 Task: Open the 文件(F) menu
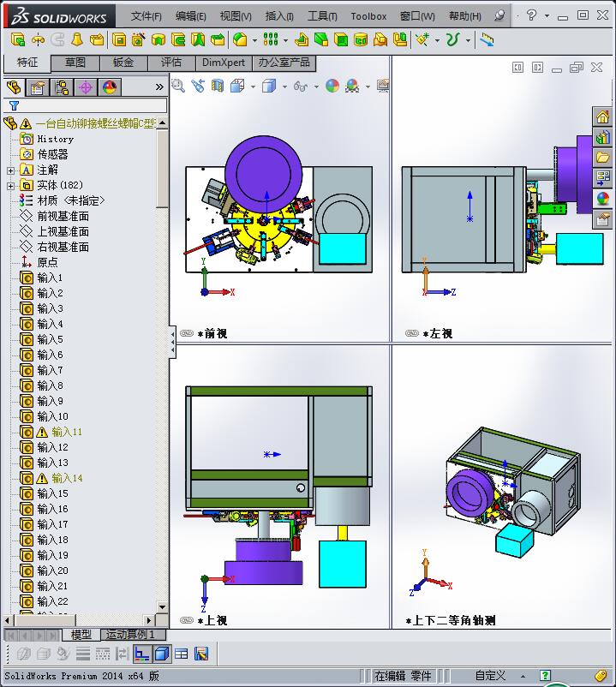coord(147,16)
